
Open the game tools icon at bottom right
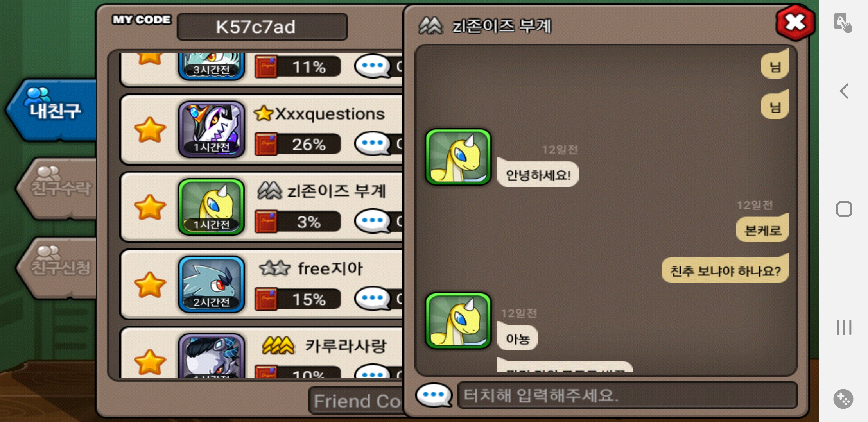pos(843,399)
